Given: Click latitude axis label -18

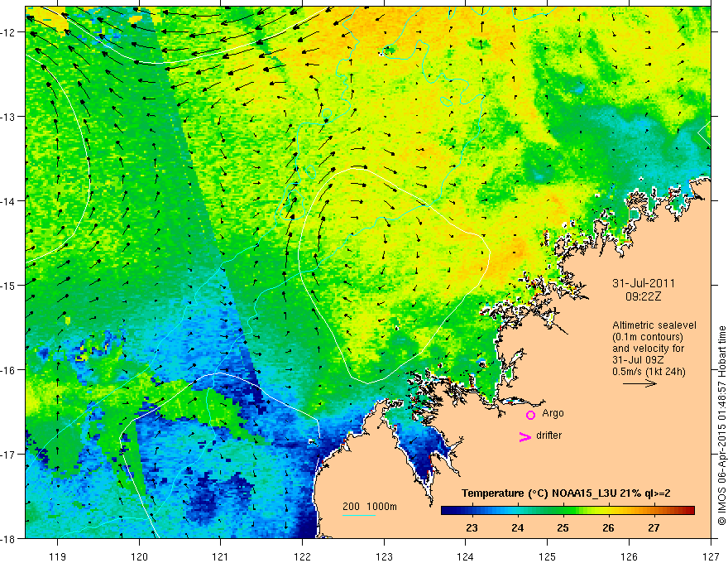Looking at the screenshot, I should click(x=7, y=539).
